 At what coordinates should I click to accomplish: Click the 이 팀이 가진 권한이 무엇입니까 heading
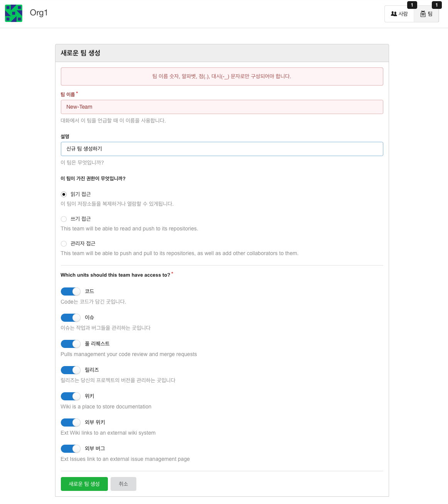click(93, 178)
